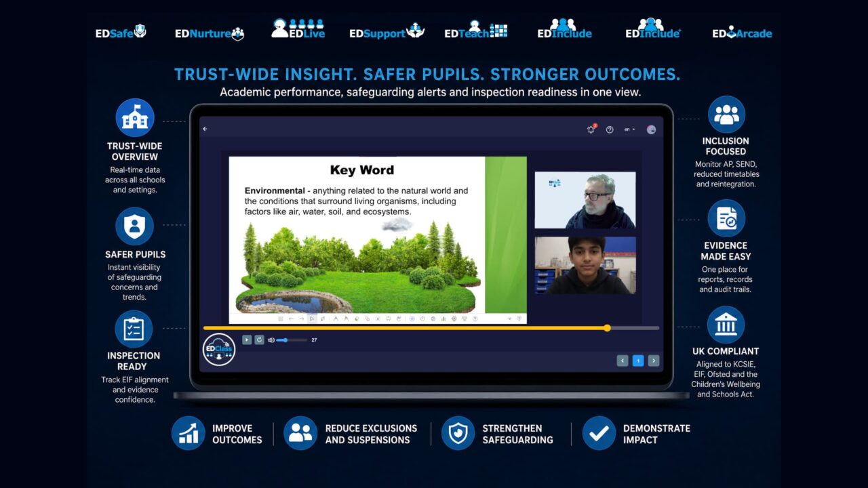
Task: Click the Safer Pupils shield icon
Action: point(134,226)
